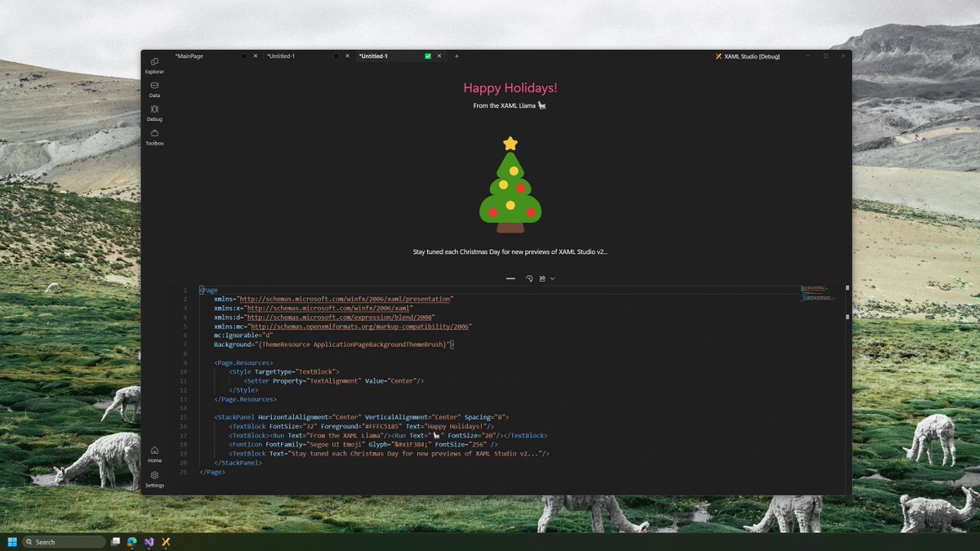Click the Page.Resources opening tag on line 9
This screenshot has height=551, width=980.
pos(243,362)
